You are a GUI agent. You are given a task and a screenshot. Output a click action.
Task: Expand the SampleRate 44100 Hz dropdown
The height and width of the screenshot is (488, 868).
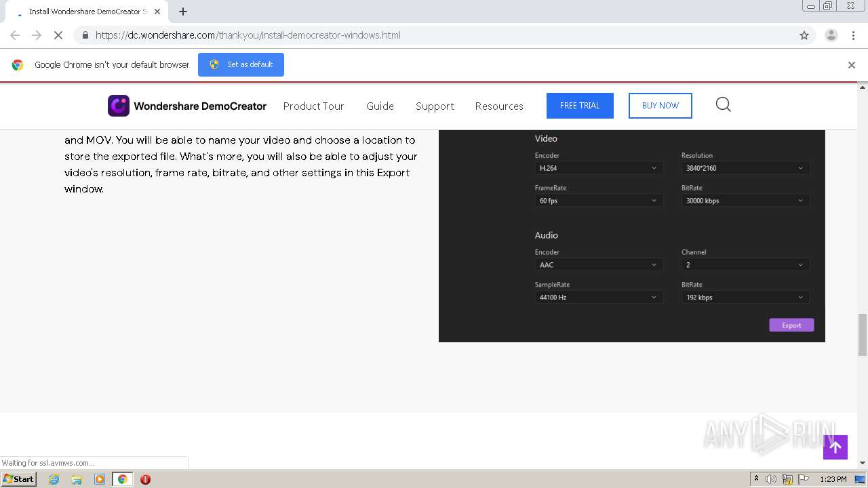(599, 298)
